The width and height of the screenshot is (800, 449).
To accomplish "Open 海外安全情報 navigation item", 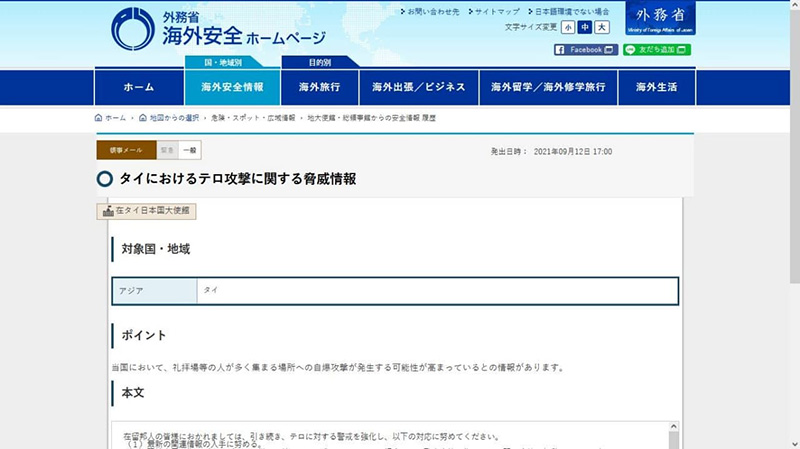I will click(x=232, y=87).
